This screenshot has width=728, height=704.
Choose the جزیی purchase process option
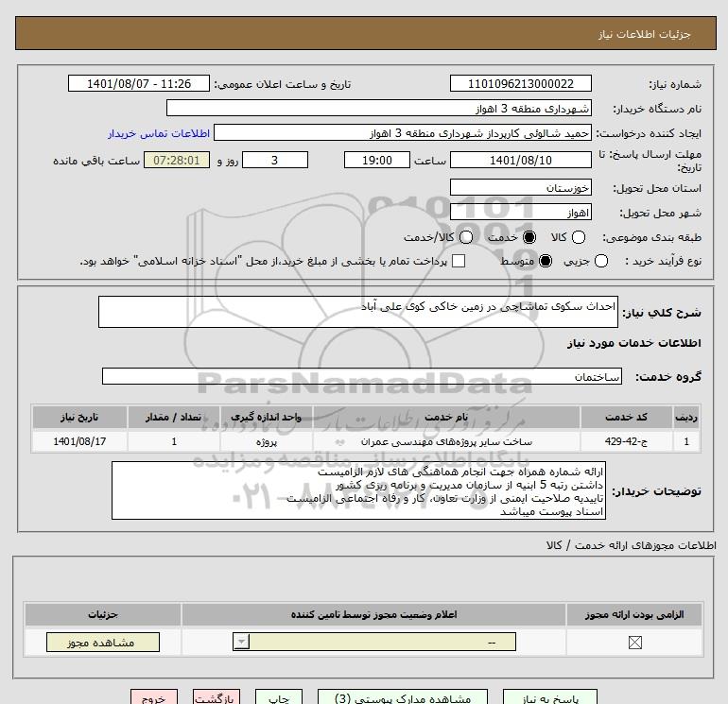tap(600, 261)
